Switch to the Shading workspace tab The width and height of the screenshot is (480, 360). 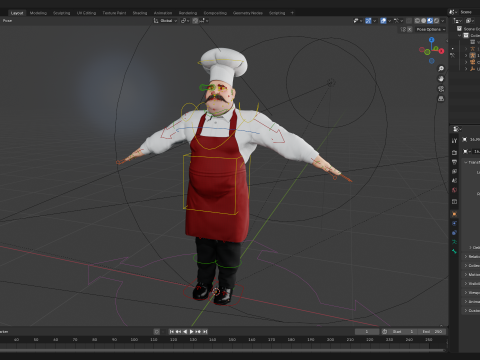click(140, 13)
